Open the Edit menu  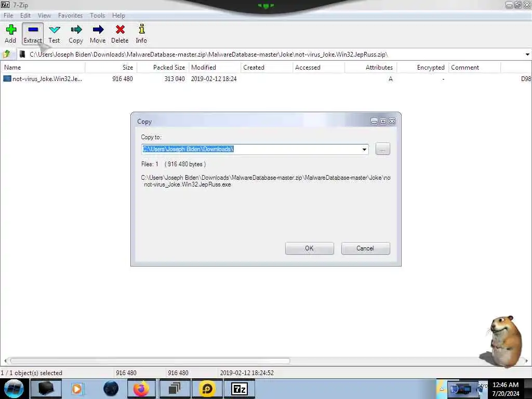pos(25,16)
